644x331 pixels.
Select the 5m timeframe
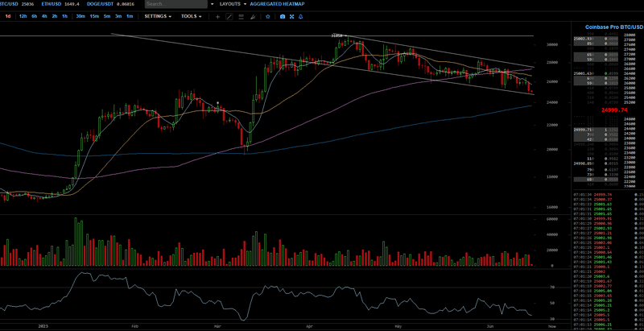coord(107,16)
